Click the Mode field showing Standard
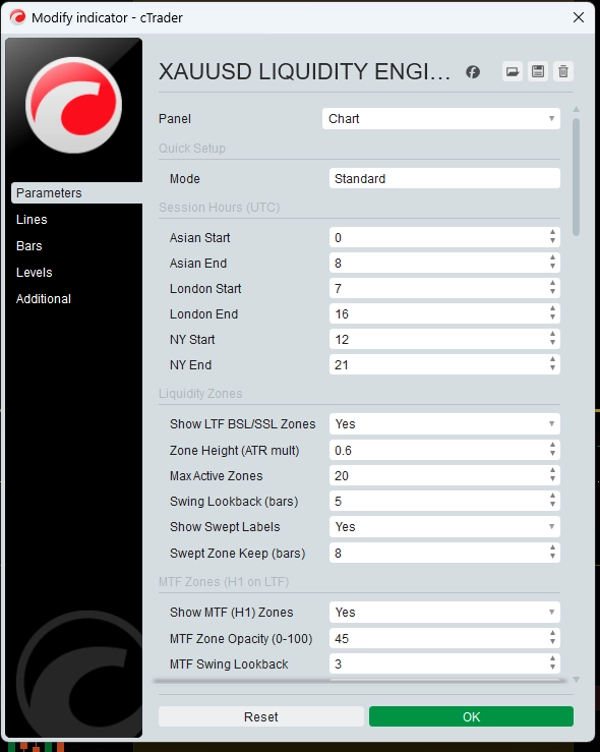Screen dimensions: 600x752 444,179
